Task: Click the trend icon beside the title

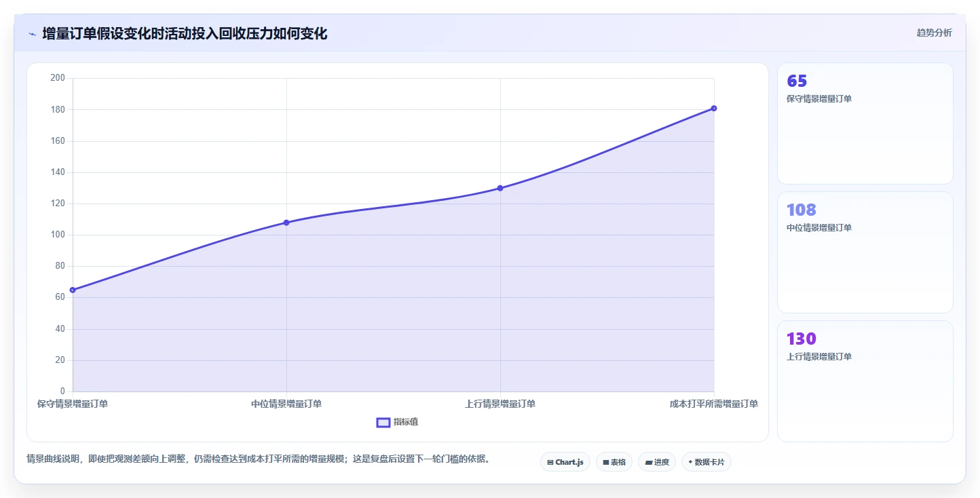Action: coord(32,34)
